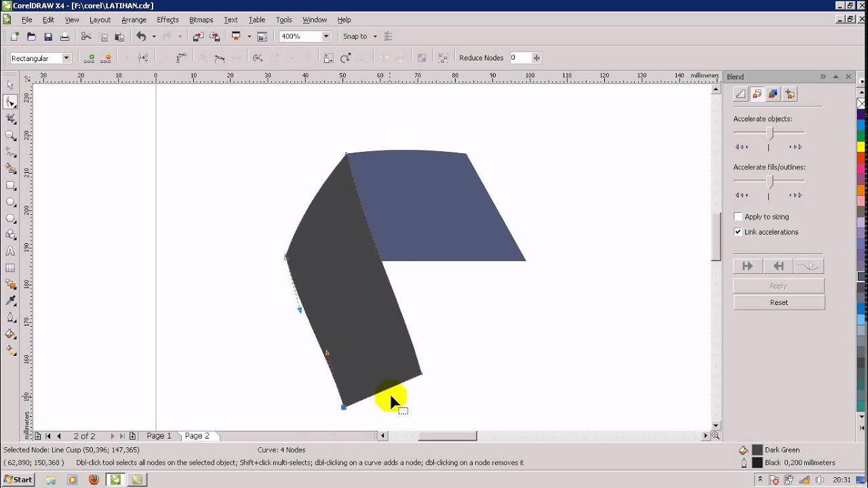
Task: Collapse the Blend docker with up arrow
Action: tap(835, 77)
